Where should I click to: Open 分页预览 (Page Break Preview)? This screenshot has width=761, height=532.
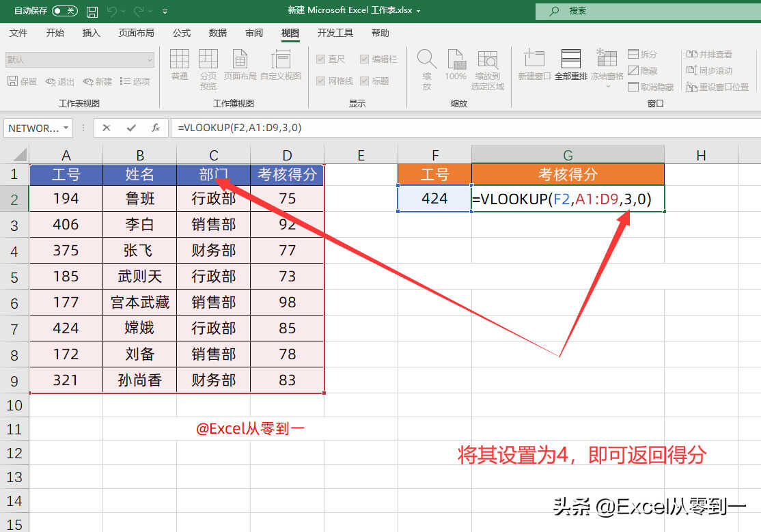coord(208,69)
